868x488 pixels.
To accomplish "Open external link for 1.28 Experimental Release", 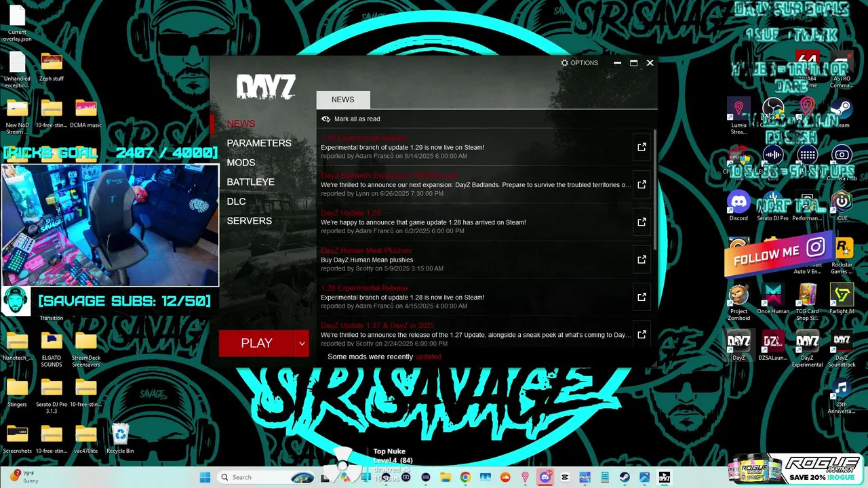I will (x=642, y=297).
